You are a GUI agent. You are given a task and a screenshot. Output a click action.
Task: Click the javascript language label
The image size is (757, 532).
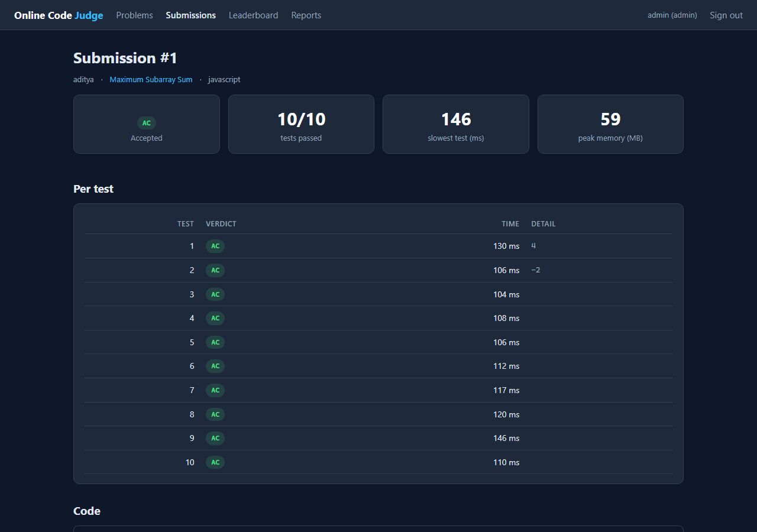[x=224, y=79]
